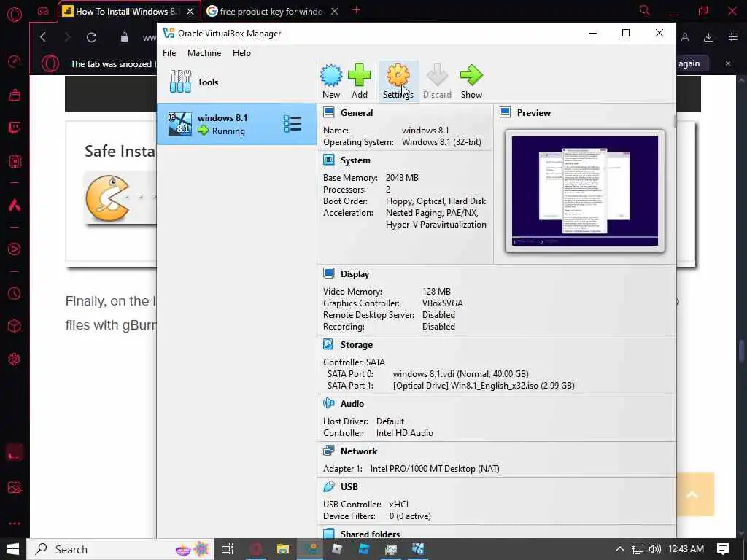
Task: Click the Discard toolbar icon
Action: 437,81
